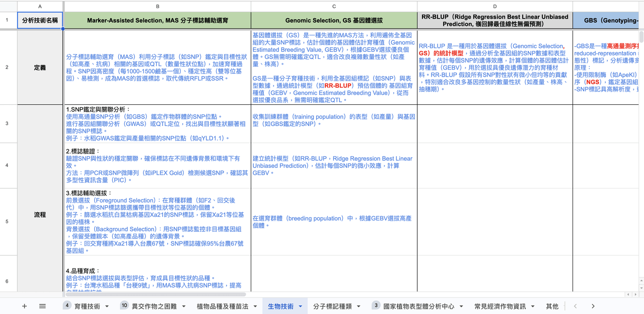Select column B header
This screenshot has height=314, width=644.
coord(158,6)
